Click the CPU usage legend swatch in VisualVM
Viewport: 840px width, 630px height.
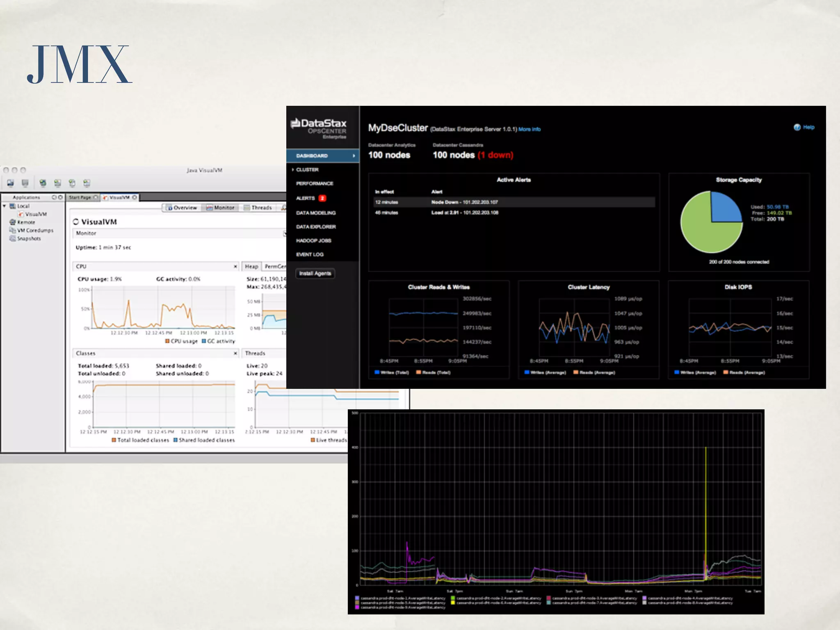tap(167, 341)
